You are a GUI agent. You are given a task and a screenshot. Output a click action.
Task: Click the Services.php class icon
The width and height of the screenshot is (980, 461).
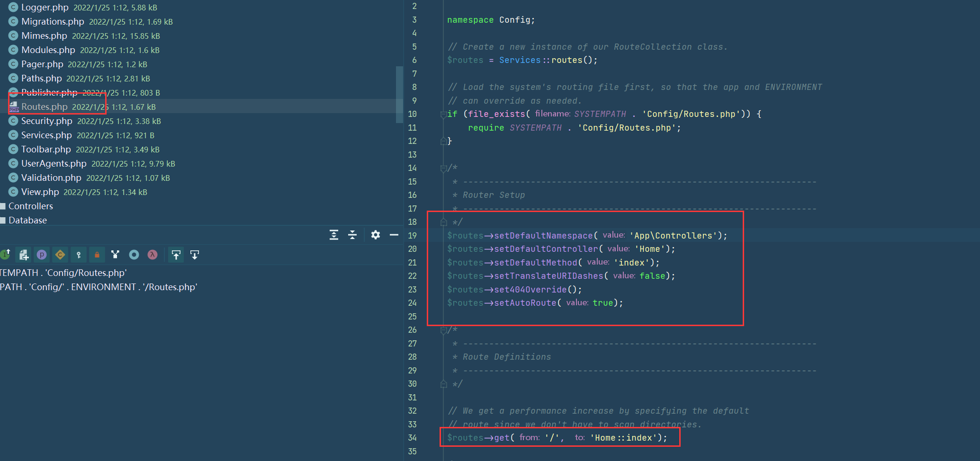[x=13, y=135]
